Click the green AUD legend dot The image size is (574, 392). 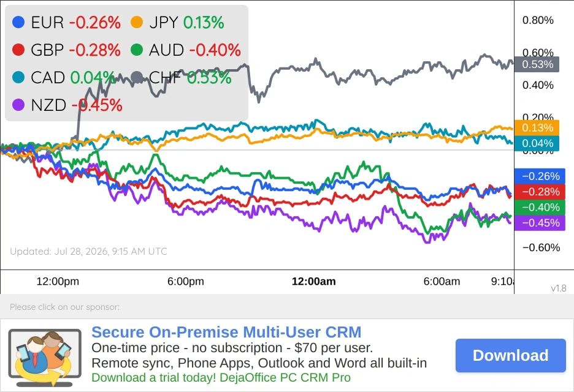[x=137, y=50]
